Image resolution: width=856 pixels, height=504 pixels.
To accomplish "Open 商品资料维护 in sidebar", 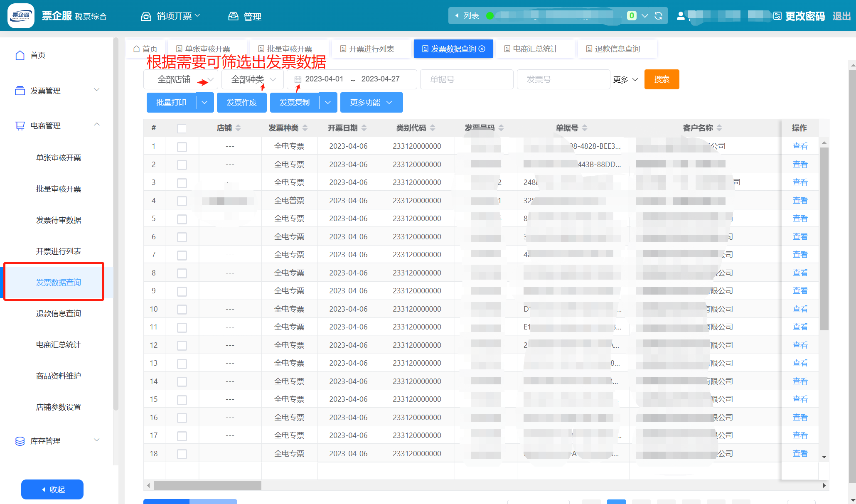I will pos(59,376).
